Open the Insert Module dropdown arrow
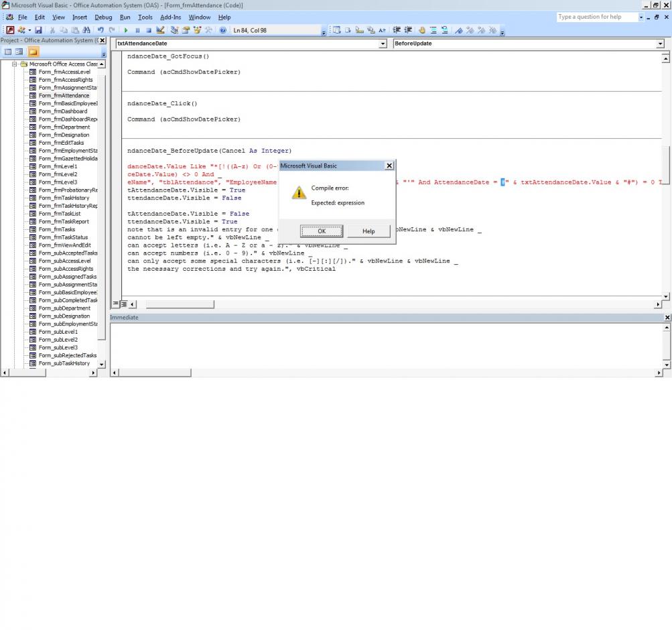This screenshot has width=672, height=630. [29, 30]
